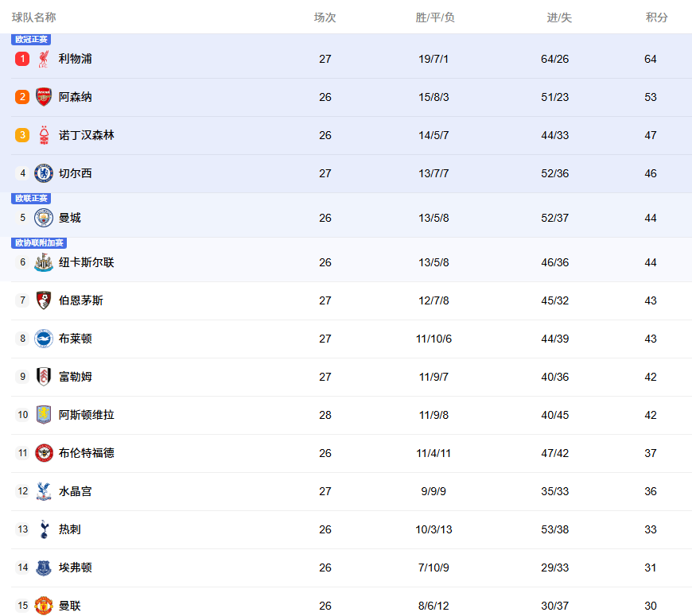Click the Newcastle United crest icon
Screen dimensions: 692x616
click(x=44, y=262)
